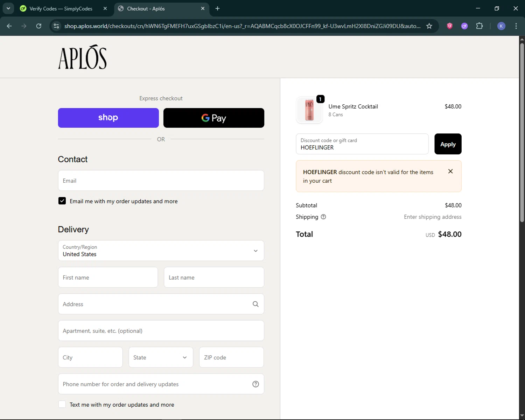Reload the checkout page
525x420 pixels.
[39, 26]
